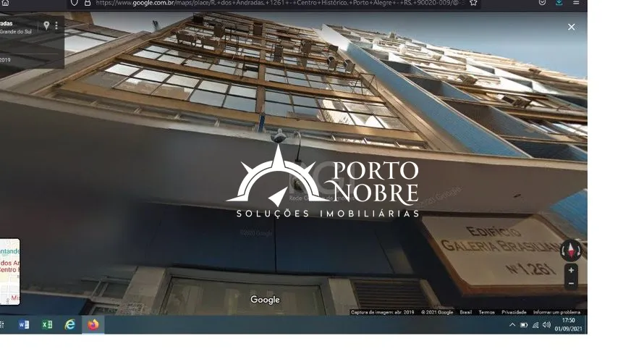Close Street View with the X button
Image resolution: width=644 pixels, height=362 pixels.
point(572,27)
